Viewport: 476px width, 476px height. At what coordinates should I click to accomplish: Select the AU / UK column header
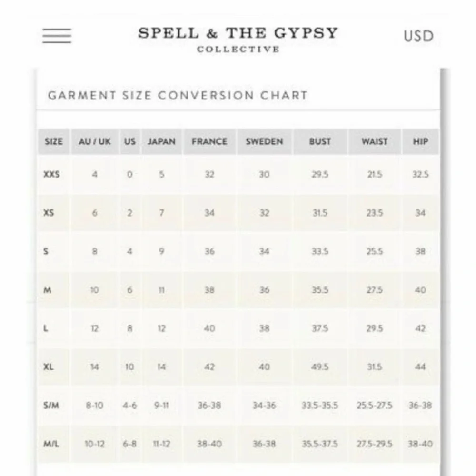pyautogui.click(x=95, y=141)
